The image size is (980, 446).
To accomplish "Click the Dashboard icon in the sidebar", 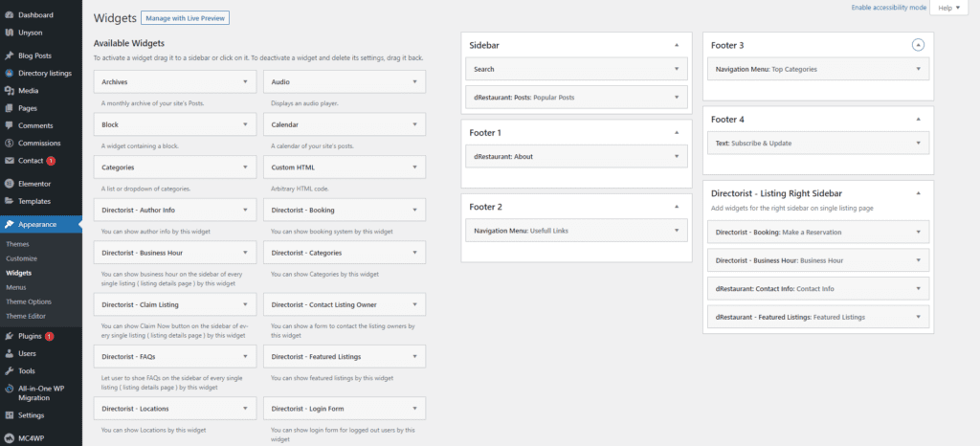I will click(9, 16).
